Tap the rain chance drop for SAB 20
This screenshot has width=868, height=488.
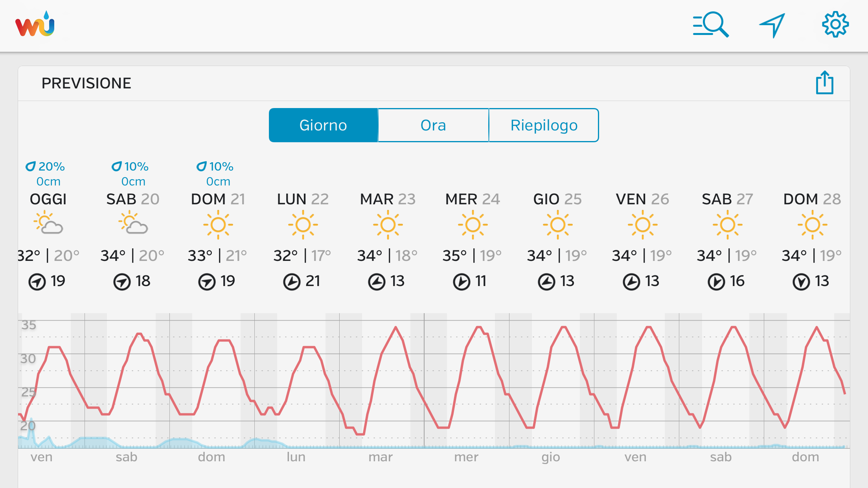click(117, 167)
